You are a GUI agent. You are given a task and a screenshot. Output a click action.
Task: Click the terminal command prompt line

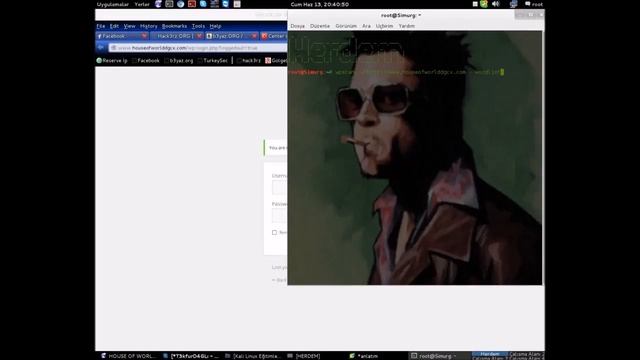click(x=396, y=72)
